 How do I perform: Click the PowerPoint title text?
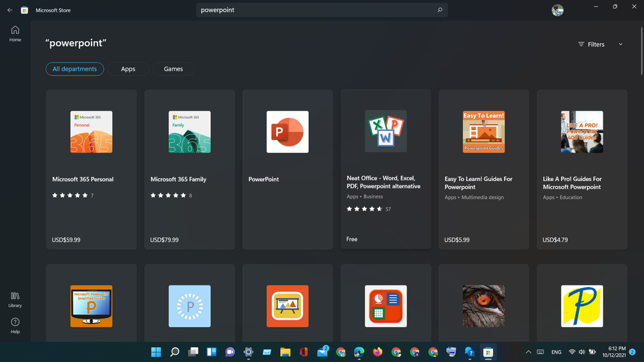(264, 179)
